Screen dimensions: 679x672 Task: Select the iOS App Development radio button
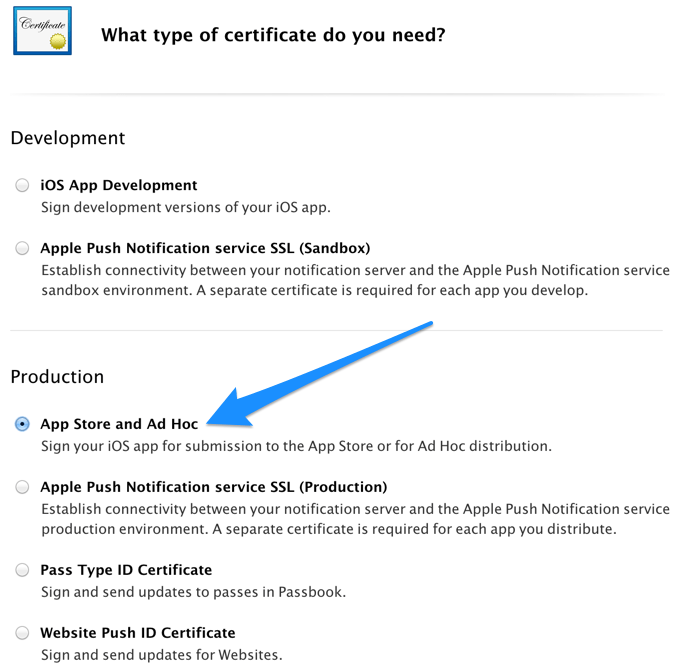[22, 185]
